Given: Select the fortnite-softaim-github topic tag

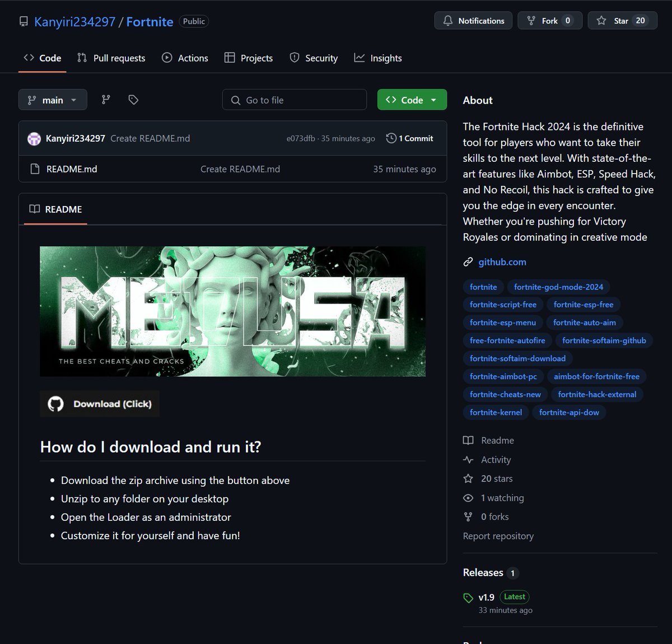Looking at the screenshot, I should [604, 340].
